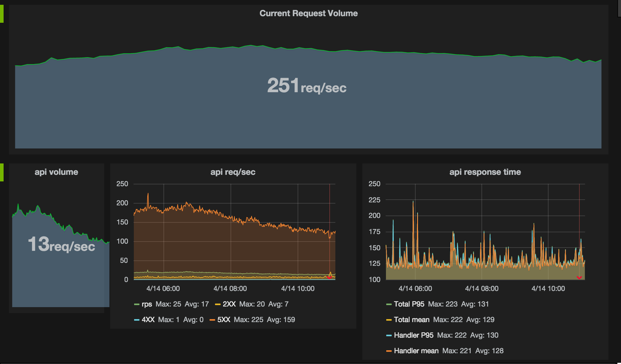Click the cyan color icon beside 4XX
Screen dimensions: 621x364
[x=137, y=320]
